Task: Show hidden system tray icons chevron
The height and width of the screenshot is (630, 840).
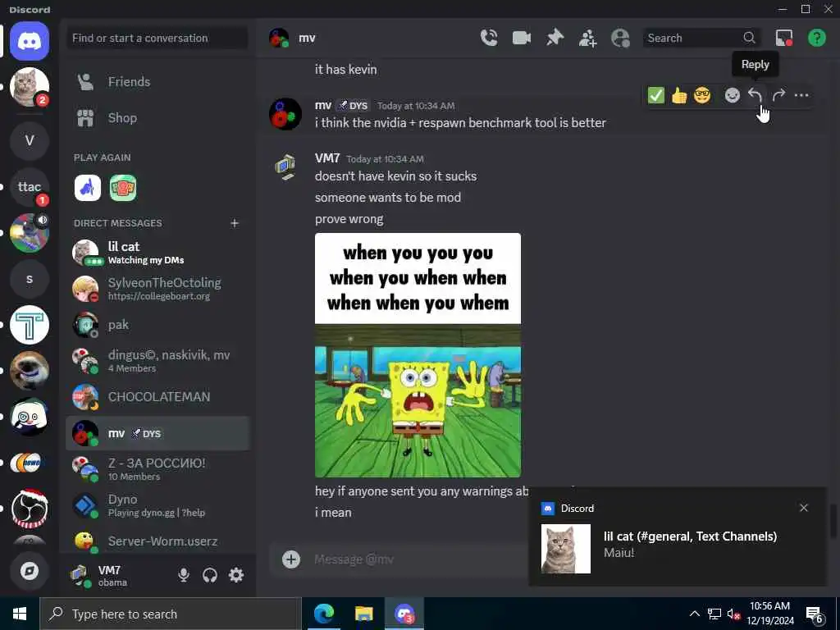Action: (694, 614)
